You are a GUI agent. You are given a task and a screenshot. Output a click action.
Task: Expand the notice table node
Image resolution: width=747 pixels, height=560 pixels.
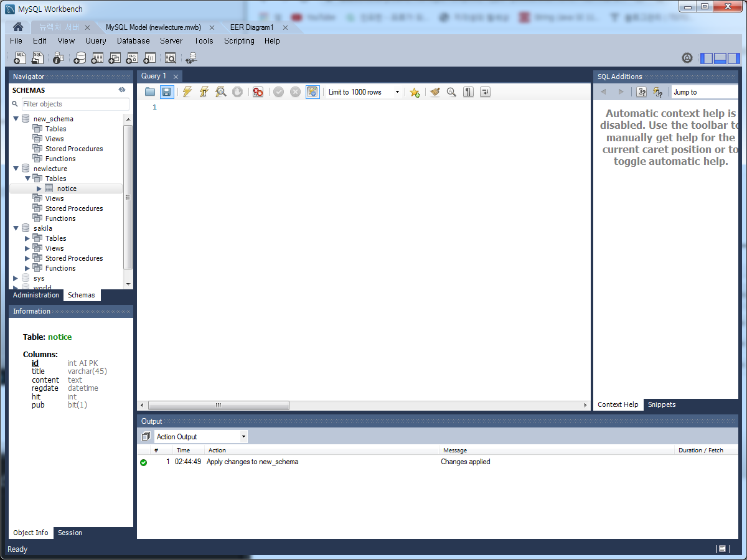click(39, 189)
